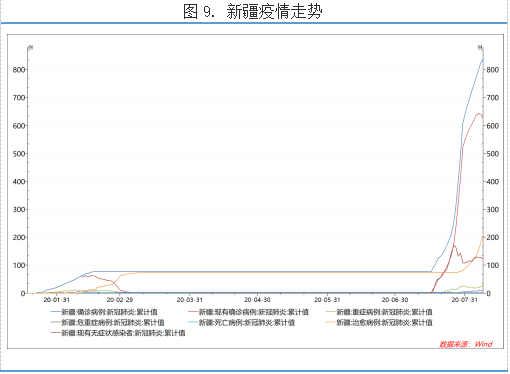
Task: Click the 20-04-30 date axis label
Action: (257, 300)
